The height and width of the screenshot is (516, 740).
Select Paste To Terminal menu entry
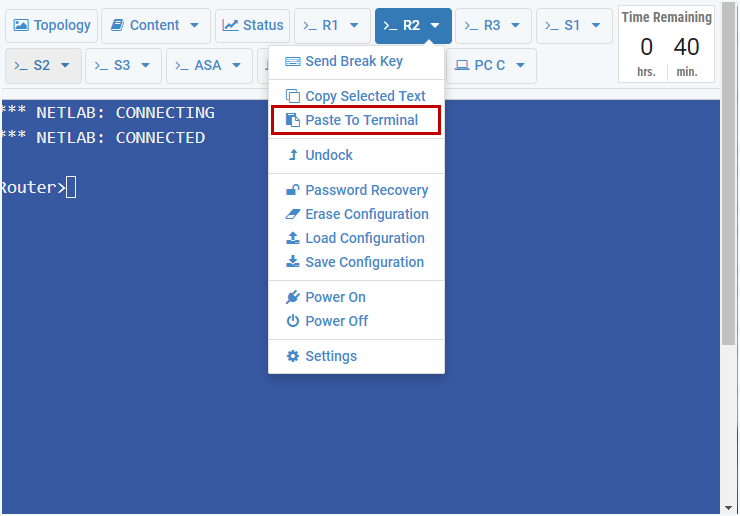pyautogui.click(x=361, y=120)
